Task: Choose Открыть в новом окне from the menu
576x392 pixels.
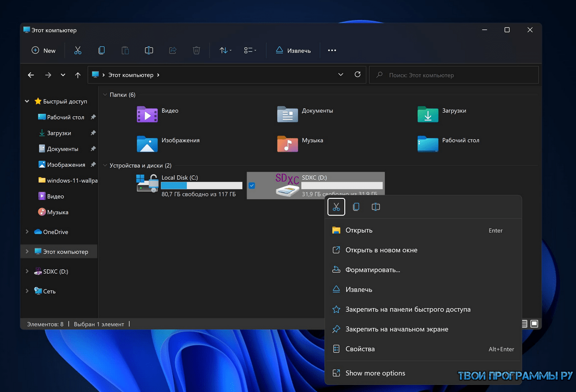Action: (424, 250)
